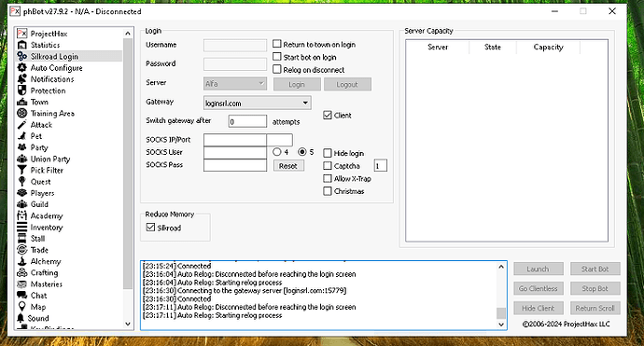Open the Statistics section icon
Viewport: 644px width, 346px height.
21,45
